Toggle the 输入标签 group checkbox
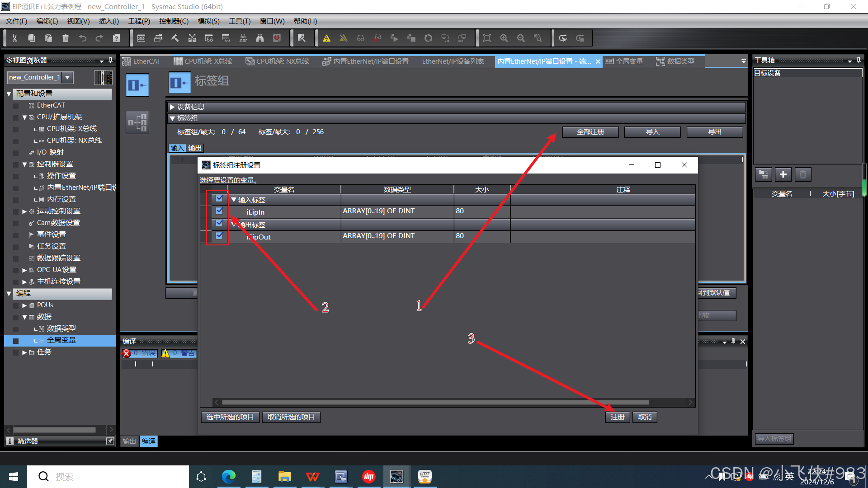 [219, 199]
